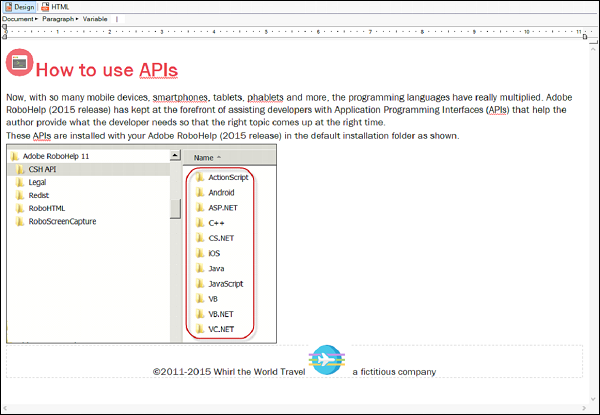The width and height of the screenshot is (600, 415).
Task: Click the JavaScript folder icon
Action: point(198,284)
